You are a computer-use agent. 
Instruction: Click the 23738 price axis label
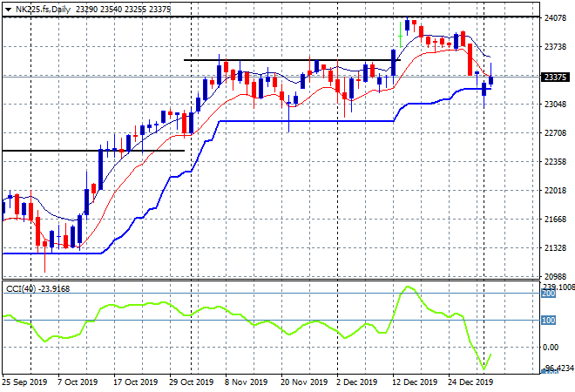(x=555, y=46)
